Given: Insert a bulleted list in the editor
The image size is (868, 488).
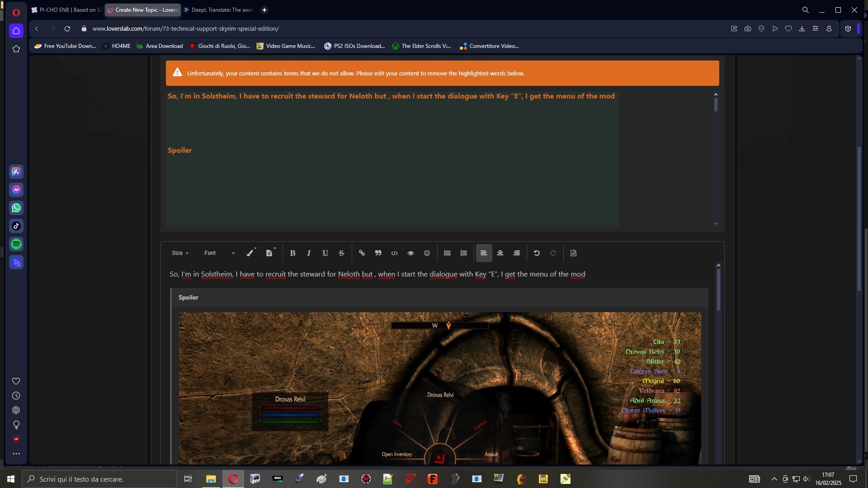Looking at the screenshot, I should click(x=447, y=253).
